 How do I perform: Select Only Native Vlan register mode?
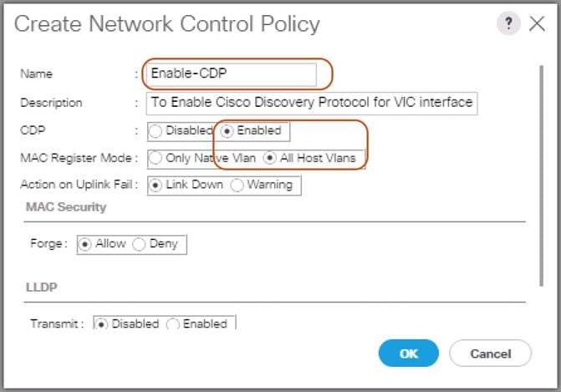(156, 157)
